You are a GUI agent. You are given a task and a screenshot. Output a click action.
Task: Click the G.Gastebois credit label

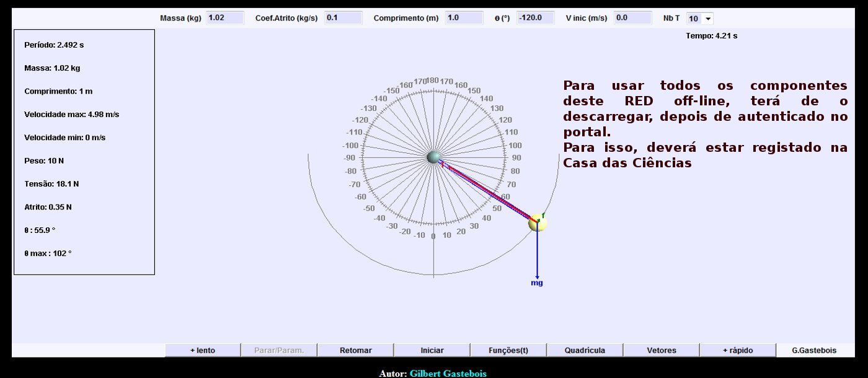[814, 350]
